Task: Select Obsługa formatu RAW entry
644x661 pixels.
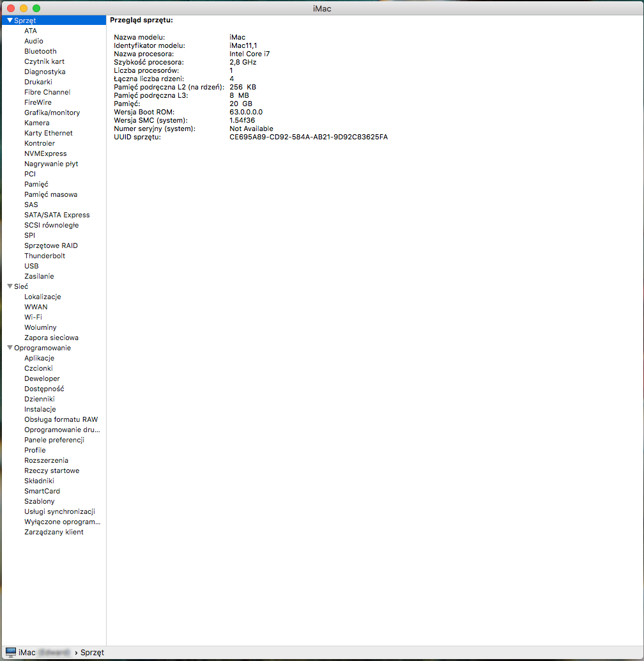Action: 61,419
